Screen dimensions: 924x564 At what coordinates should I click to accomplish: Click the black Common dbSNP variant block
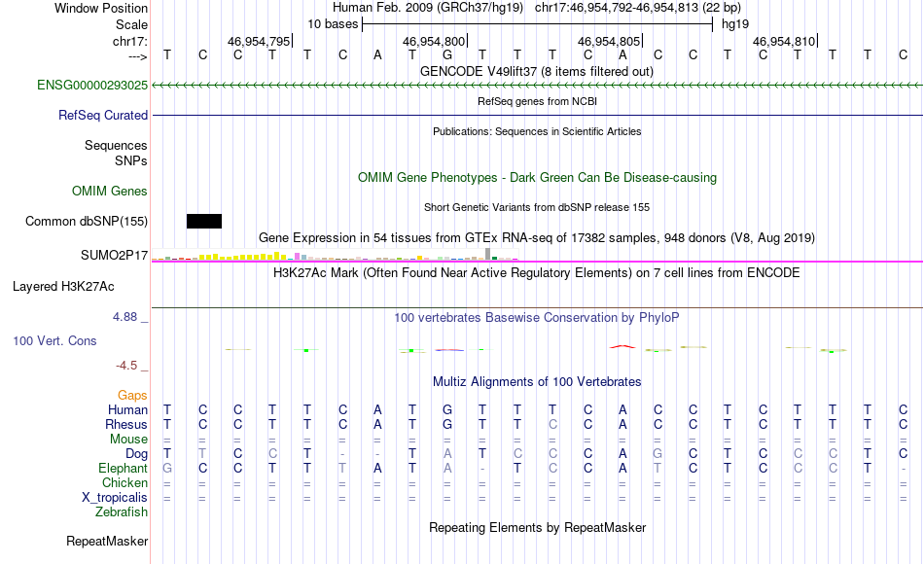point(204,221)
